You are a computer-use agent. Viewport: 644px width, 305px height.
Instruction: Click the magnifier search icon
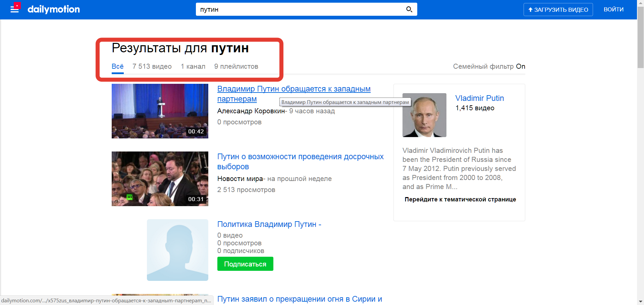[x=409, y=9]
